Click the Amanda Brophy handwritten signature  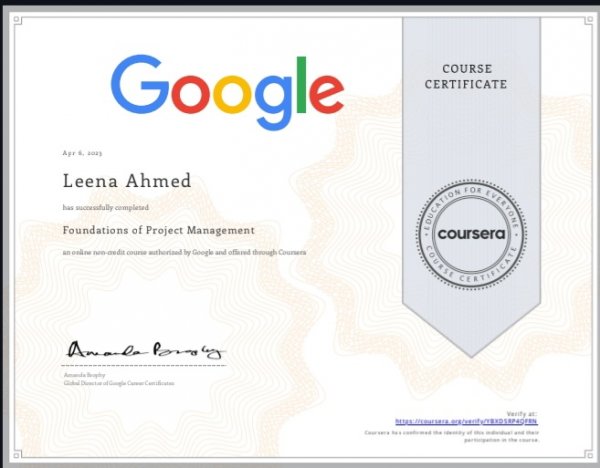click(x=146, y=350)
